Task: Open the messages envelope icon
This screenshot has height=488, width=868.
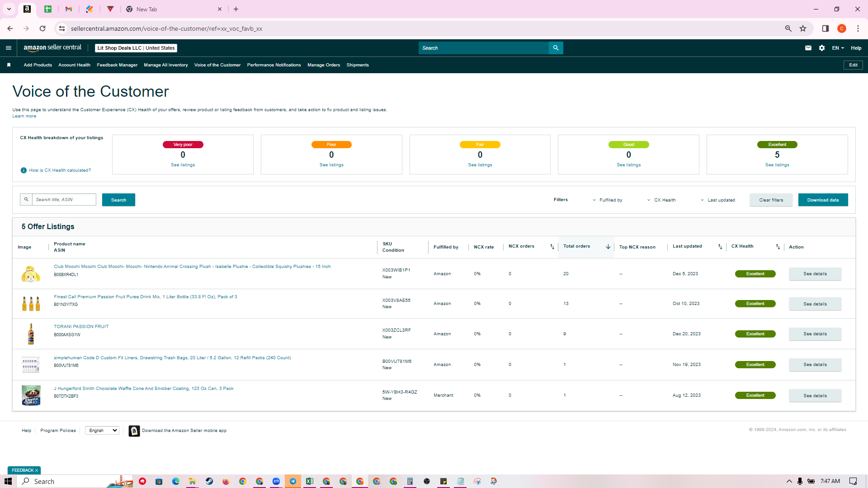Action: (x=808, y=48)
